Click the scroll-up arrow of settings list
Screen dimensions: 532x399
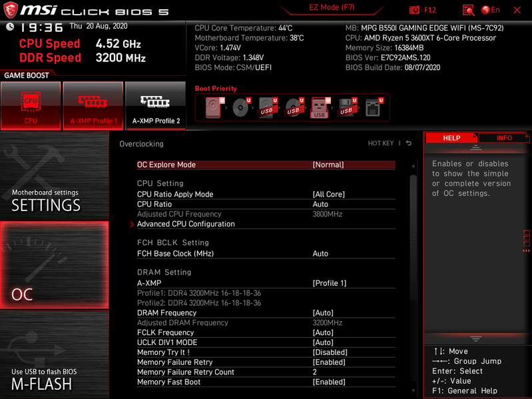click(413, 166)
